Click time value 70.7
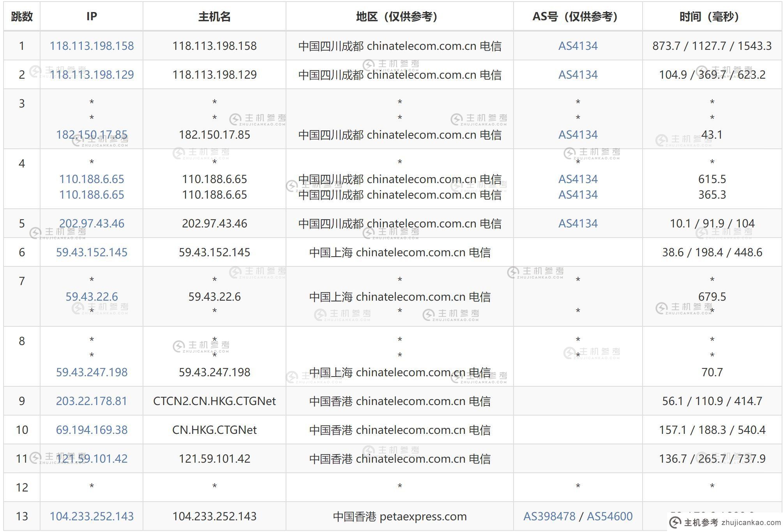Image resolution: width=784 pixels, height=532 pixels. [x=712, y=372]
